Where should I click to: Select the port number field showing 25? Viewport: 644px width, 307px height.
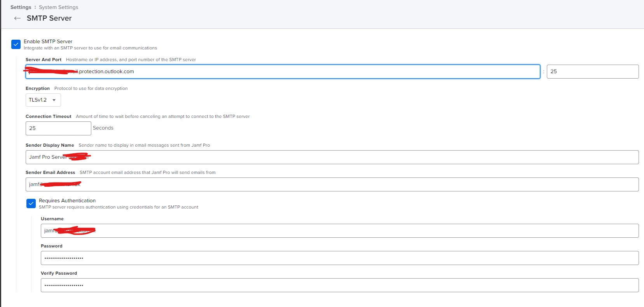coord(593,72)
